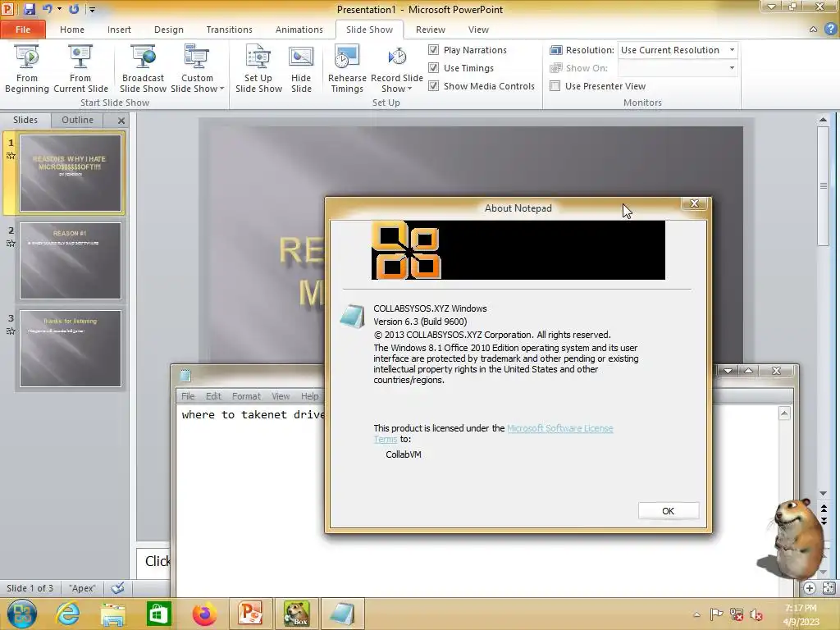The image size is (840, 630).
Task: Toggle Play Narrations checkbox
Action: (433, 50)
